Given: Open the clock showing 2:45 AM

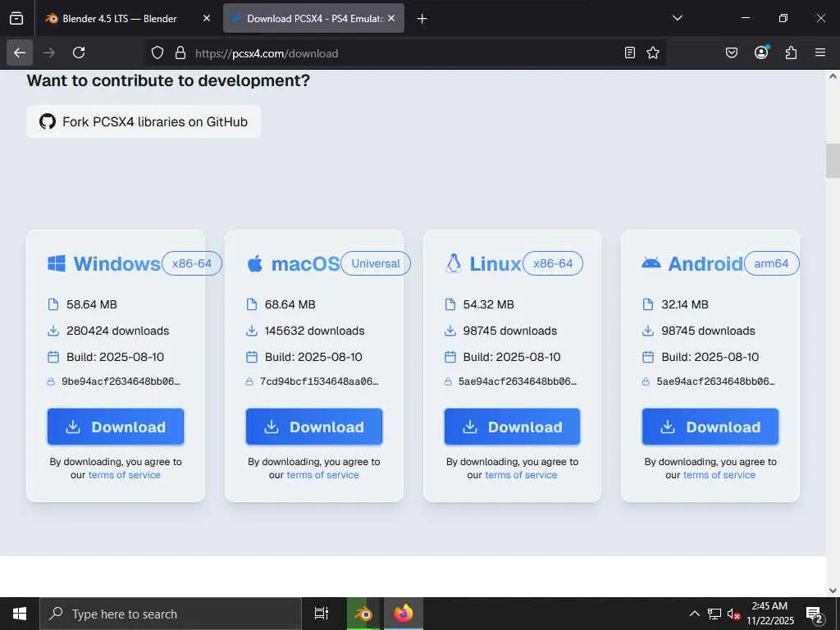Looking at the screenshot, I should 769,614.
